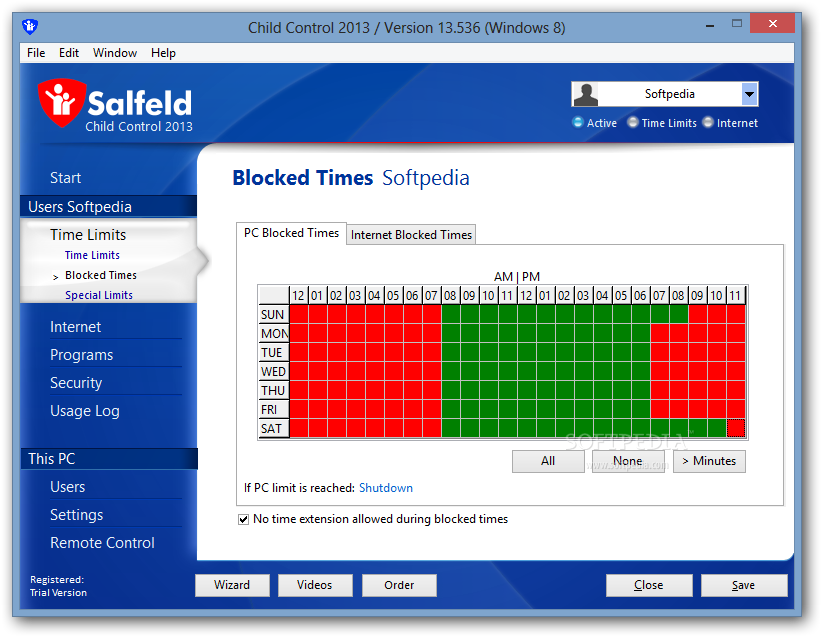Click the red Sunday 09 PM grid cell

click(x=698, y=315)
